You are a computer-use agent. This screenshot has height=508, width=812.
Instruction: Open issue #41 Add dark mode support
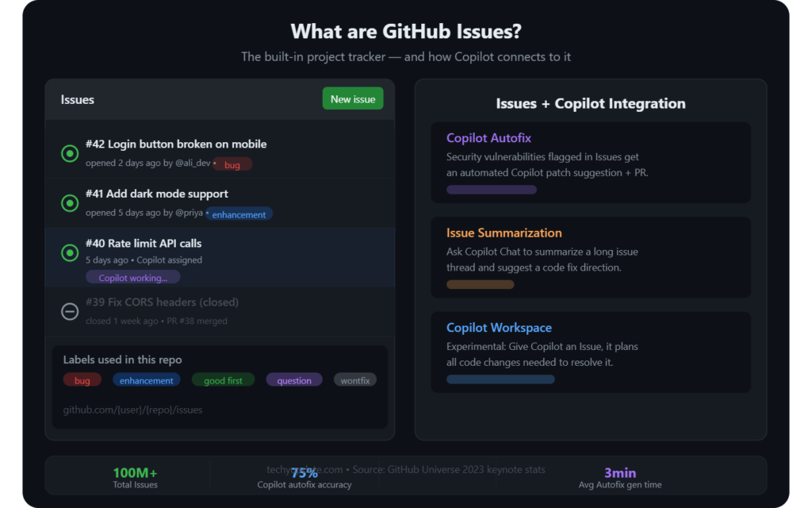tap(157, 194)
